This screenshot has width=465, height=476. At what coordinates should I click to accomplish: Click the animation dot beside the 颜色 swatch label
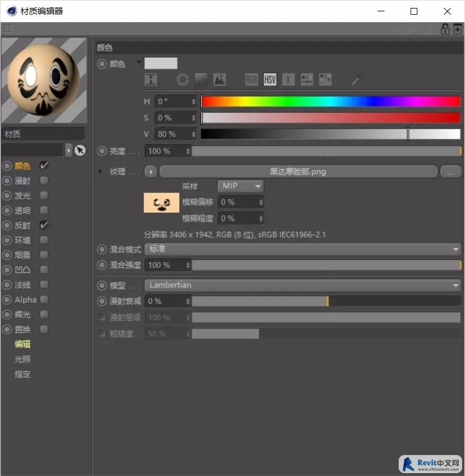click(102, 63)
